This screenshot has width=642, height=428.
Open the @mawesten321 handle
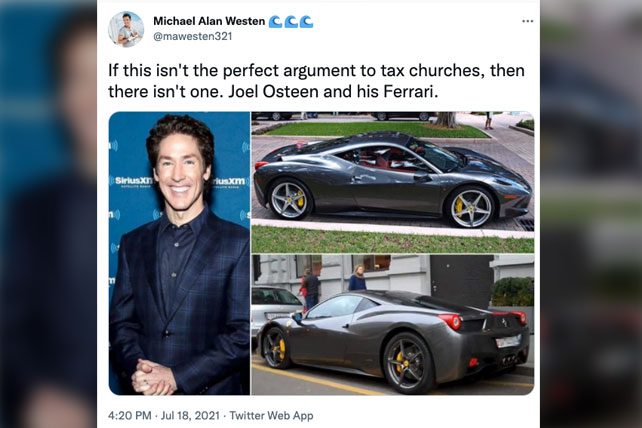(192, 36)
